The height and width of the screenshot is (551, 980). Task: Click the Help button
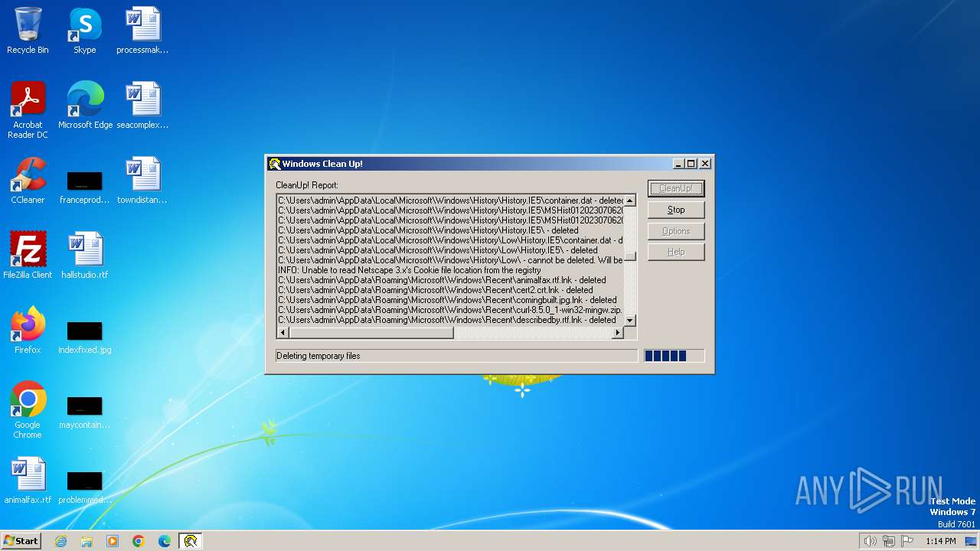point(676,252)
